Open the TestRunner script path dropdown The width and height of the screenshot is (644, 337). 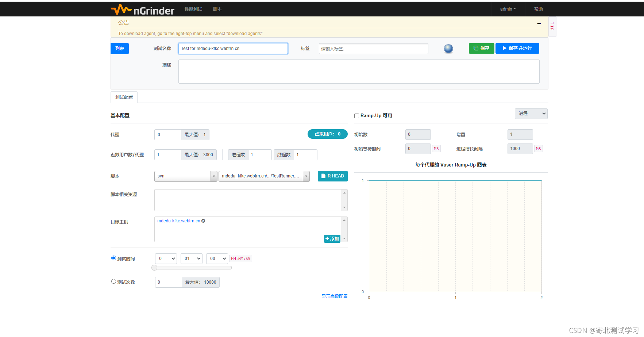pyautogui.click(x=264, y=176)
